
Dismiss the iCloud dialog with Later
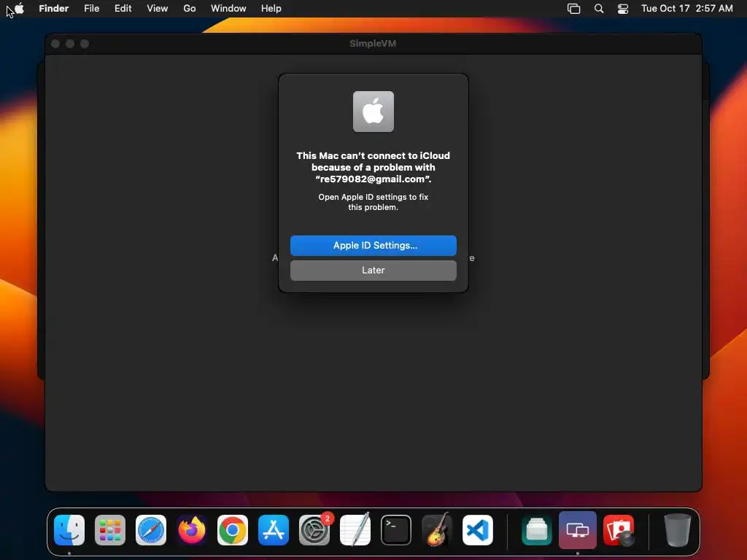pyautogui.click(x=373, y=270)
